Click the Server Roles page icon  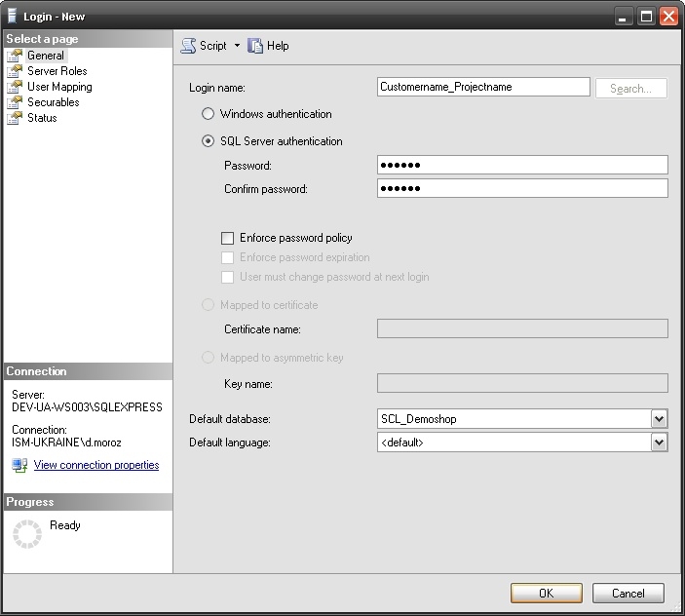(x=15, y=71)
